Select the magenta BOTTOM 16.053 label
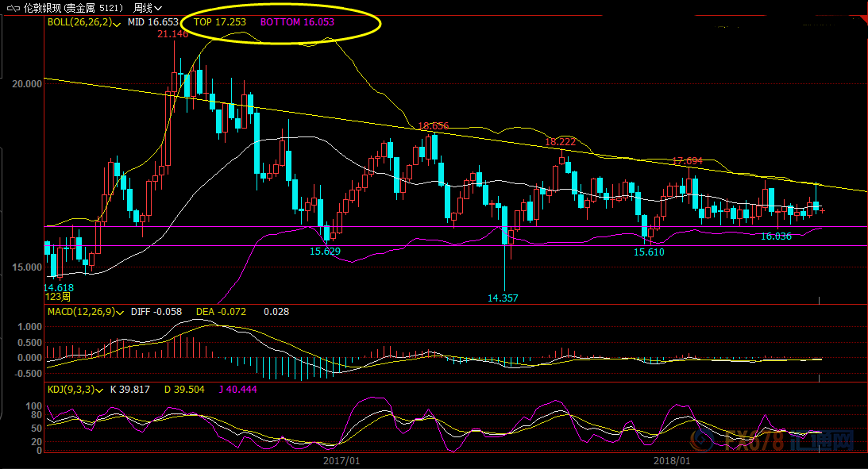Image resolution: width=868 pixels, height=469 pixels. pyautogui.click(x=297, y=22)
